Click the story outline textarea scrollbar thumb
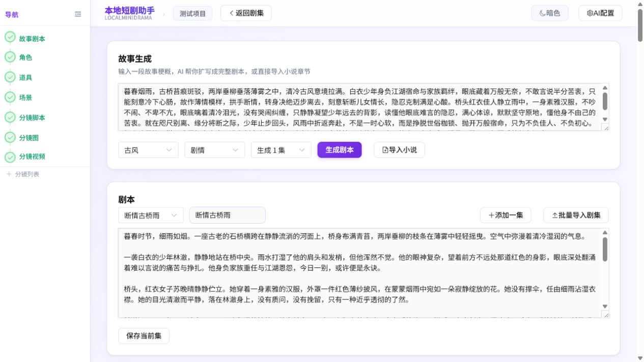Screen dimensions: 644x362 click(605, 101)
